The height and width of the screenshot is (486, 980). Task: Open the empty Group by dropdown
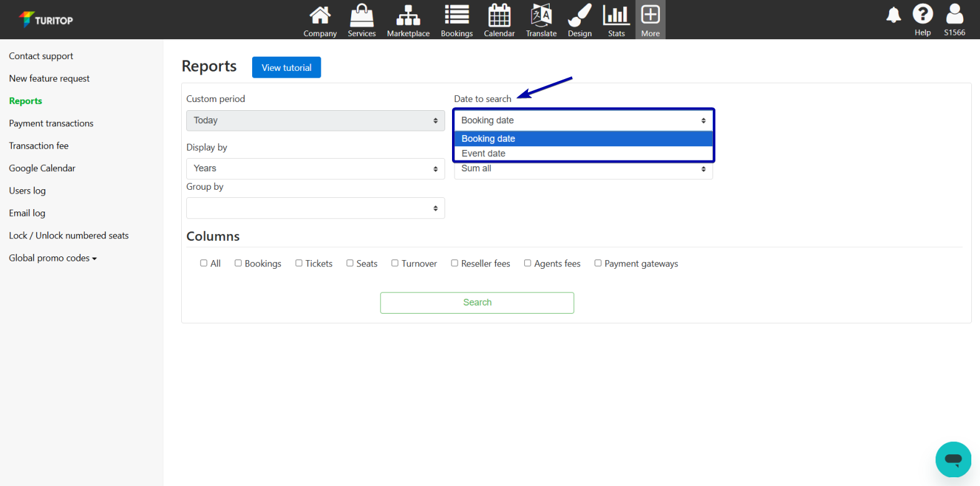(x=315, y=208)
